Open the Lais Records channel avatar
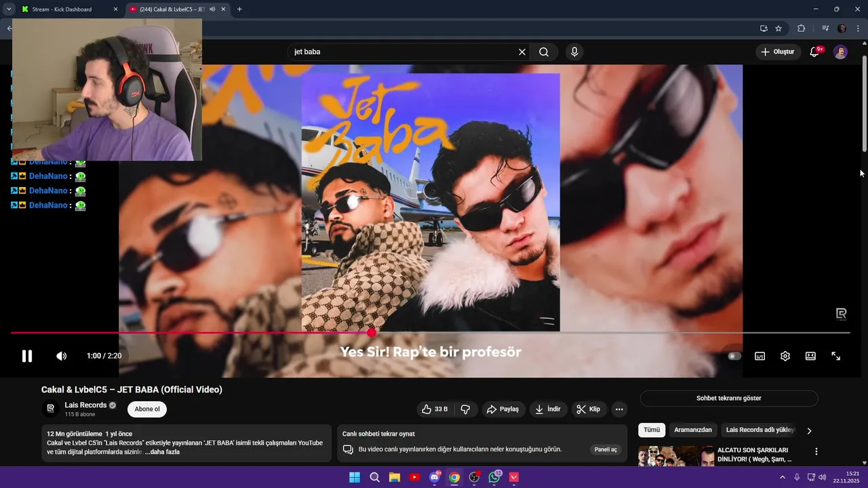 (x=51, y=409)
